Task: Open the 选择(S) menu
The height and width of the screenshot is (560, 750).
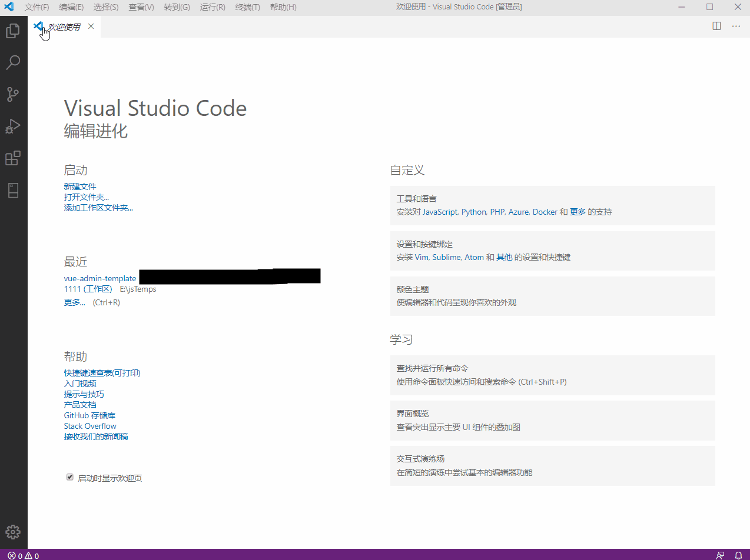Action: pos(106,7)
